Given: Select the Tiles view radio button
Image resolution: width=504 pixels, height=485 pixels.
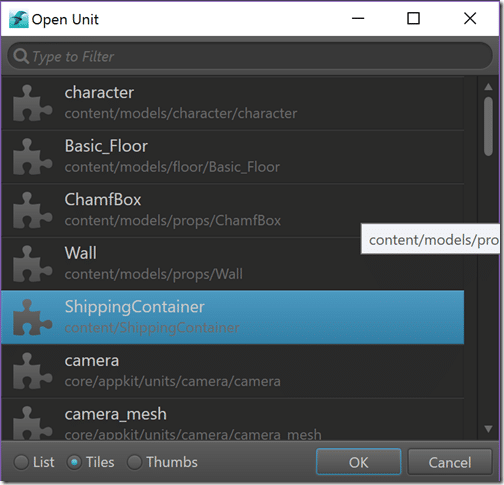Looking at the screenshot, I should [74, 462].
